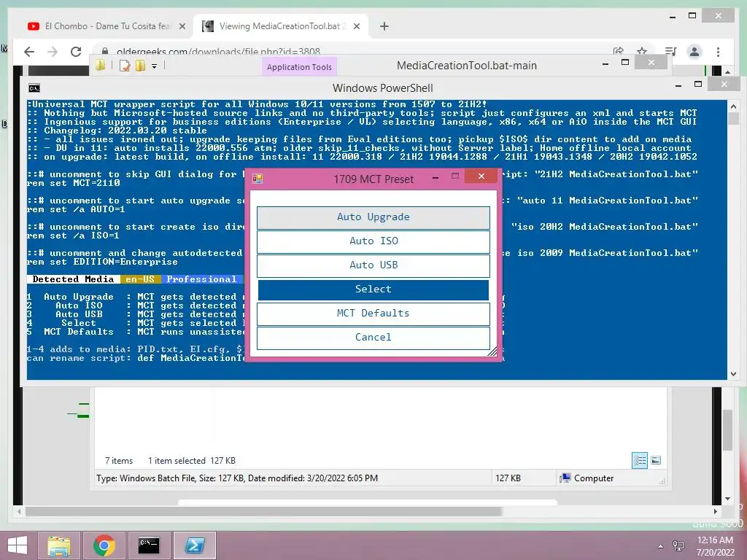Click browser horizontal scrollbar right arrow
The height and width of the screenshot is (560, 747).
[715, 511]
